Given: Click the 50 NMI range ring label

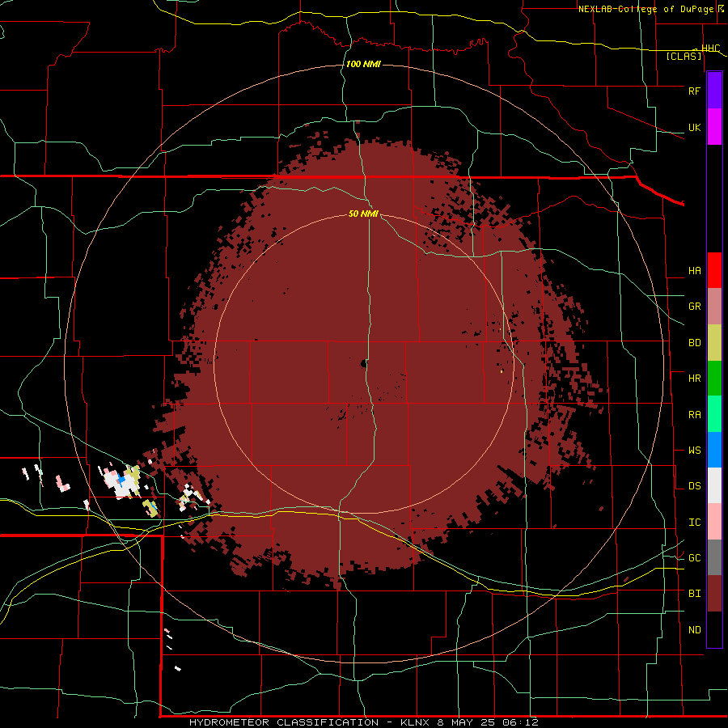Looking at the screenshot, I should (363, 214).
